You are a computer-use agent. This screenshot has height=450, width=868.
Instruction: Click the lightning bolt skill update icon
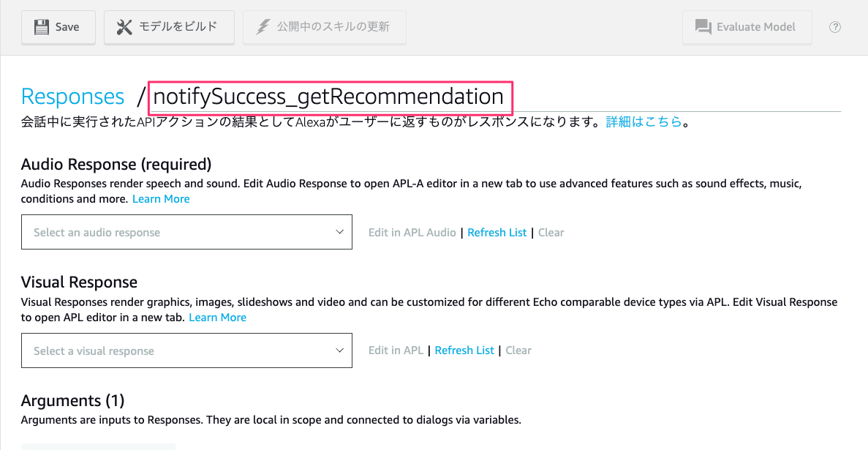tap(263, 27)
